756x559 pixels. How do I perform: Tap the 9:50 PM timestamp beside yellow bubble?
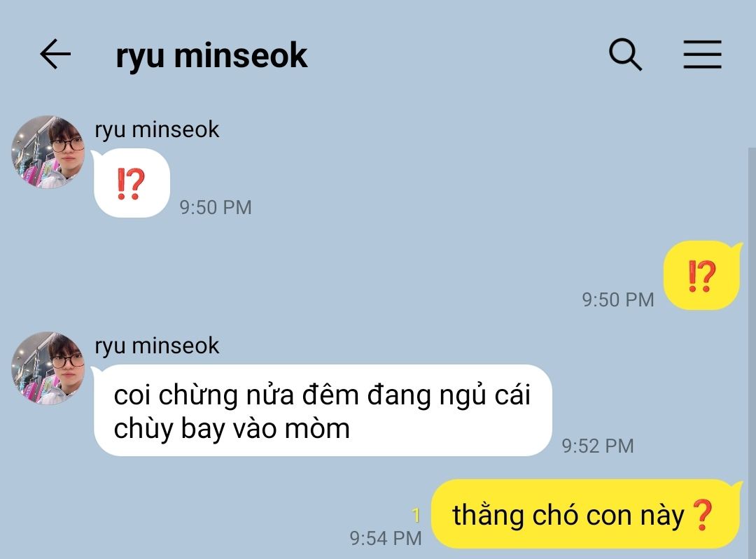coord(617,299)
